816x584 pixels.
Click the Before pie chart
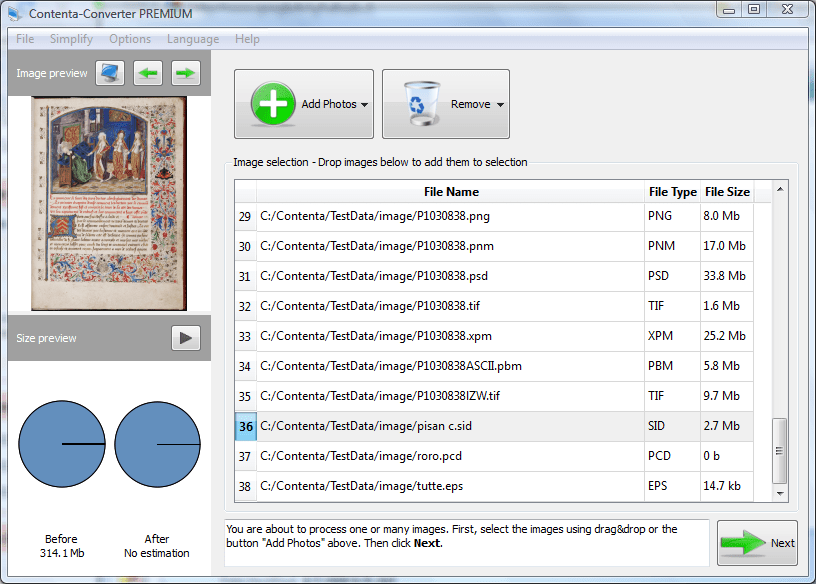tap(61, 444)
